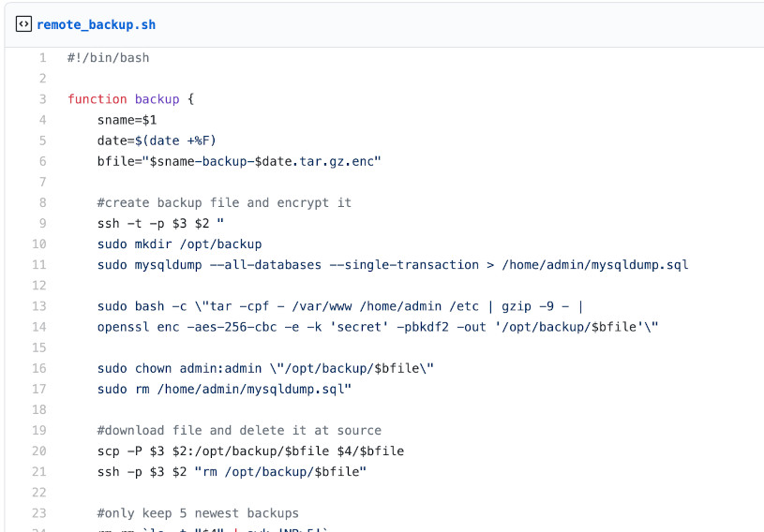This screenshot has width=764, height=532.
Task: Click the code file icon beside remote_backup.sh
Action: tap(24, 24)
